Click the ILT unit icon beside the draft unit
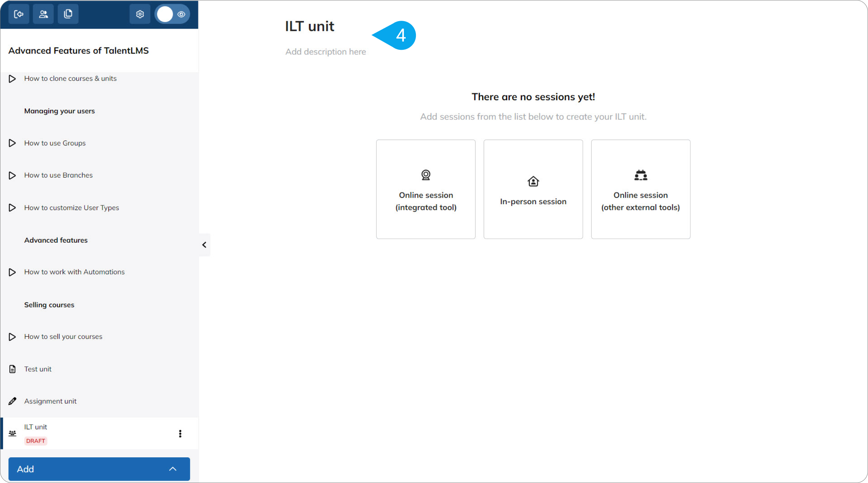 12,432
